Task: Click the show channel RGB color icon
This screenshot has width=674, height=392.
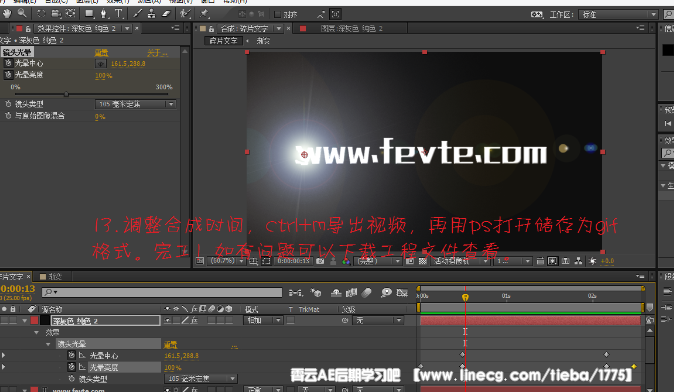Action: [346, 261]
